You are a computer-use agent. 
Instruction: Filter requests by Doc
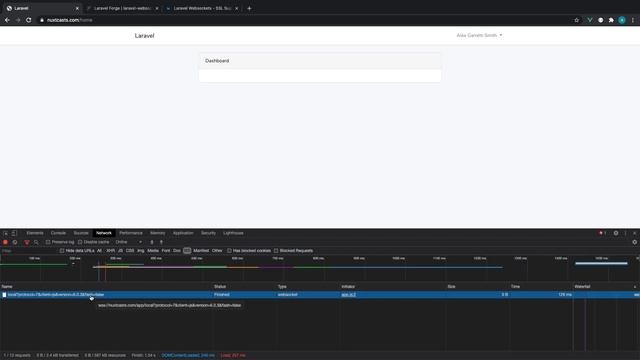(x=177, y=251)
